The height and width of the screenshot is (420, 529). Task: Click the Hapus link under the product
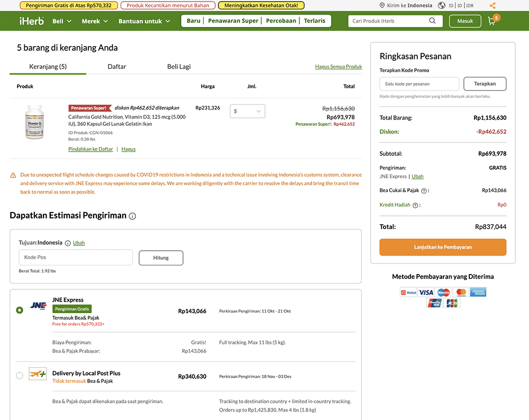(129, 149)
